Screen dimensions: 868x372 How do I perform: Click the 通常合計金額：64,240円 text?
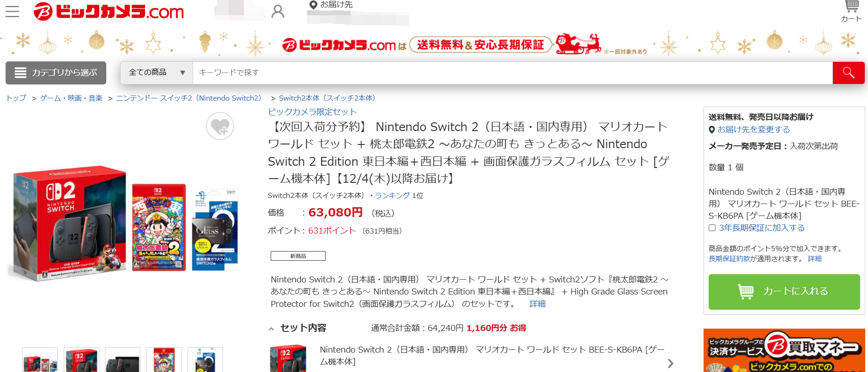pos(417,328)
